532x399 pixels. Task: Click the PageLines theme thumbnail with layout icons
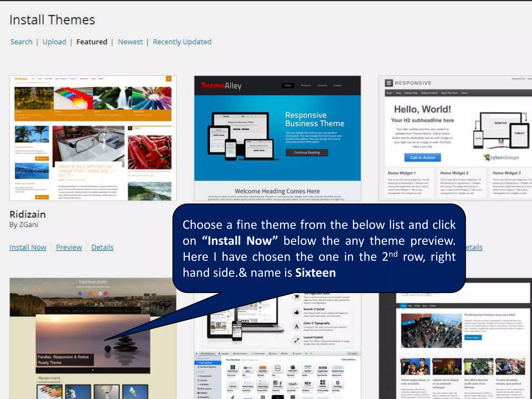(277, 346)
